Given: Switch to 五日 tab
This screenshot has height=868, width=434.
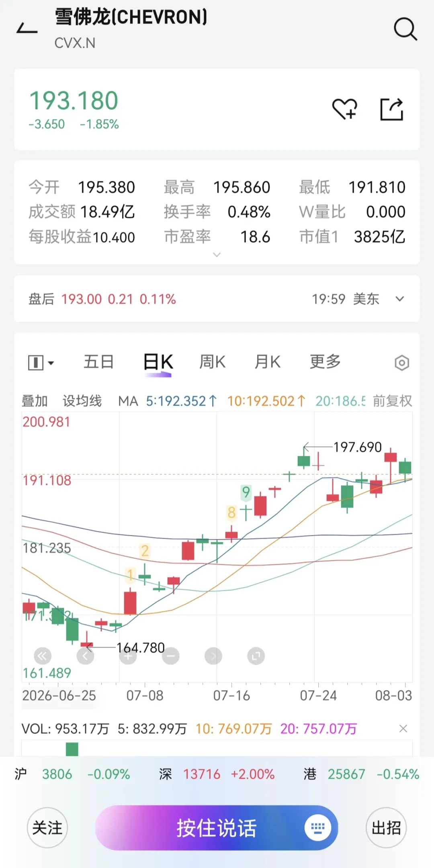Looking at the screenshot, I should [x=98, y=362].
